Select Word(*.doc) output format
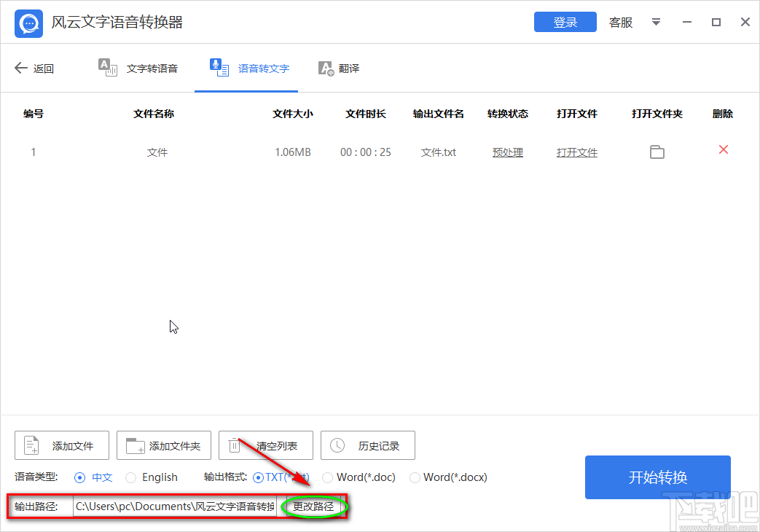The height and width of the screenshot is (532, 760). tap(327, 477)
